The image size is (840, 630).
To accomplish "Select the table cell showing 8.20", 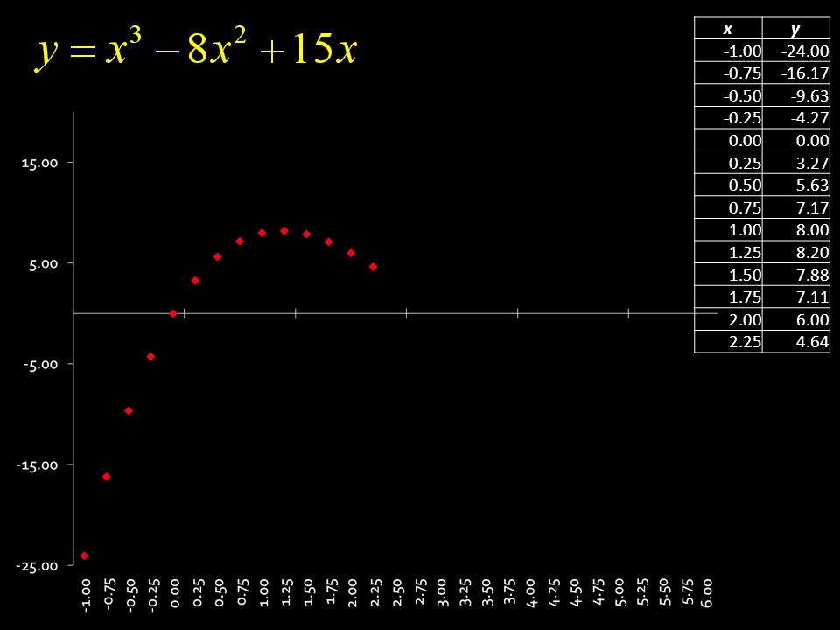I will tap(795, 252).
